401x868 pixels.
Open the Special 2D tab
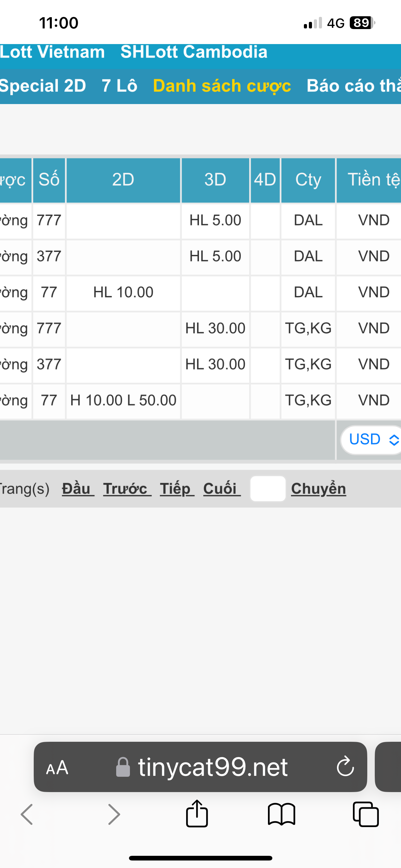pos(42,86)
